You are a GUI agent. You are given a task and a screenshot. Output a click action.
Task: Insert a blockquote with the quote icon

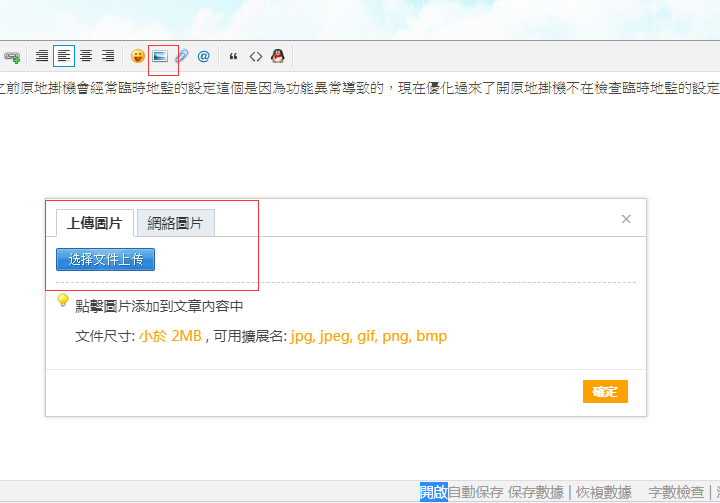(x=234, y=57)
